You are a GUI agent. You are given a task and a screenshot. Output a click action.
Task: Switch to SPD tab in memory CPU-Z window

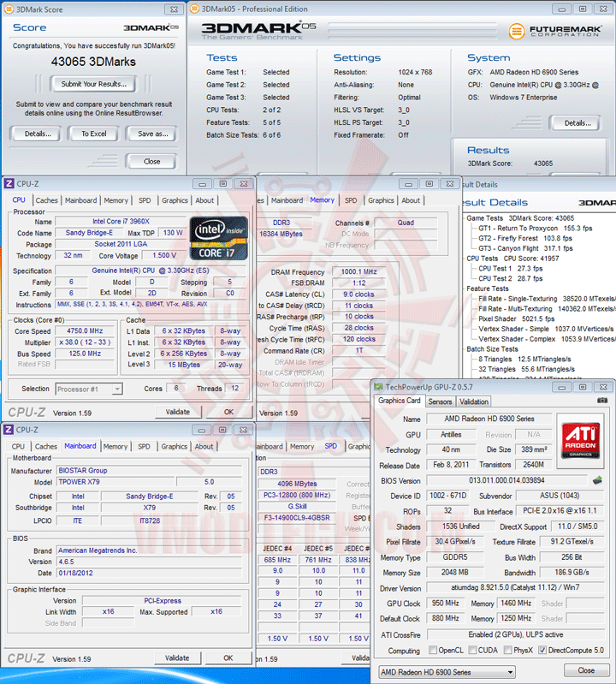tap(351, 200)
